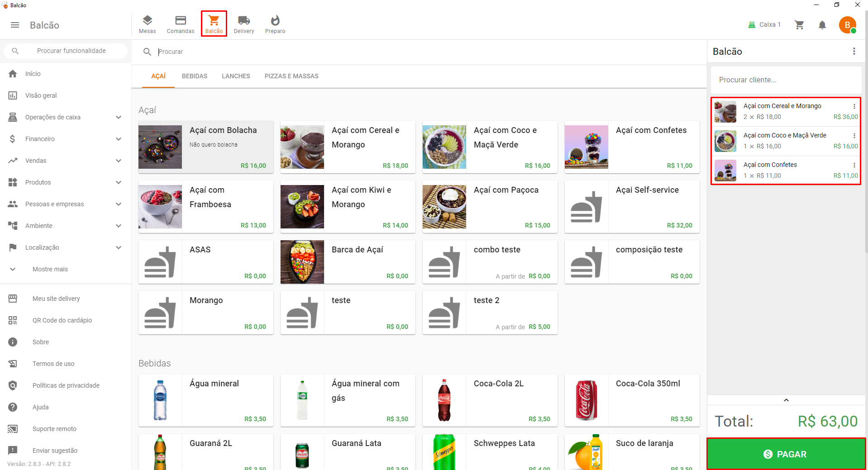868x470 pixels.
Task: Open the shopping cart icon in header
Action: (799, 25)
